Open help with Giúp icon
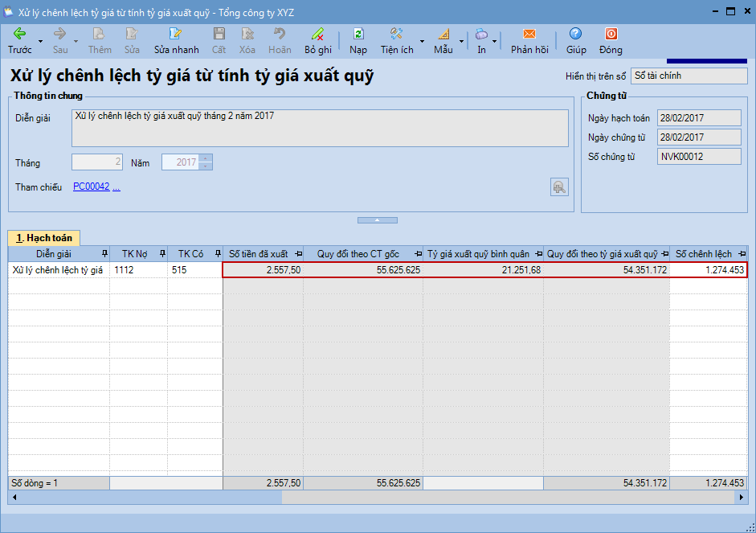756x533 pixels. [x=576, y=33]
